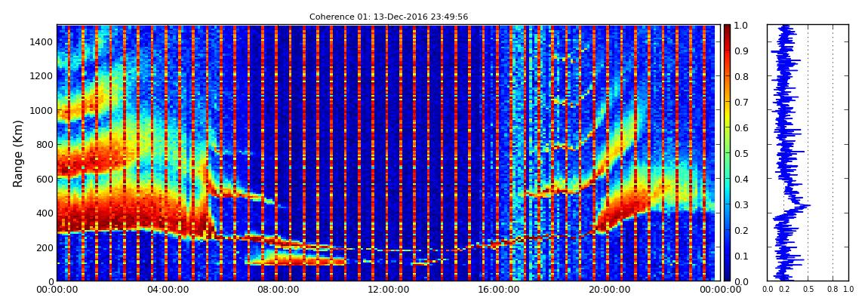Click the 1200 tick label on the range axis
The image size is (868, 307).
coord(42,76)
